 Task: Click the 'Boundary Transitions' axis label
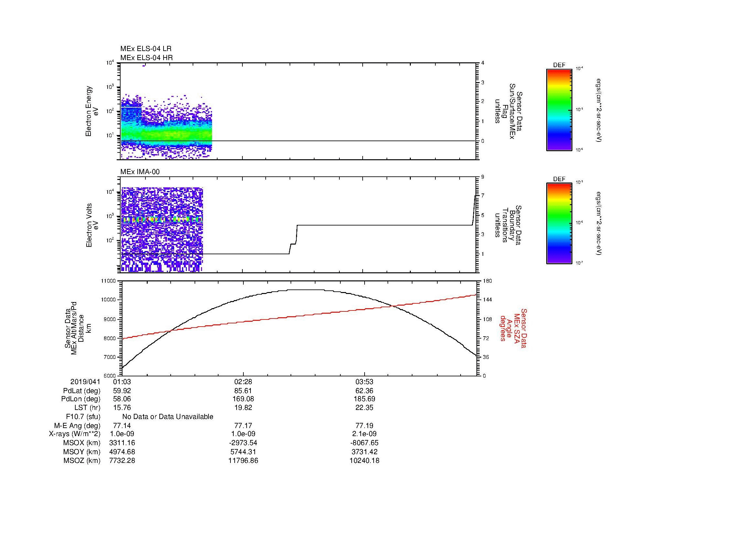pyautogui.click(x=508, y=225)
